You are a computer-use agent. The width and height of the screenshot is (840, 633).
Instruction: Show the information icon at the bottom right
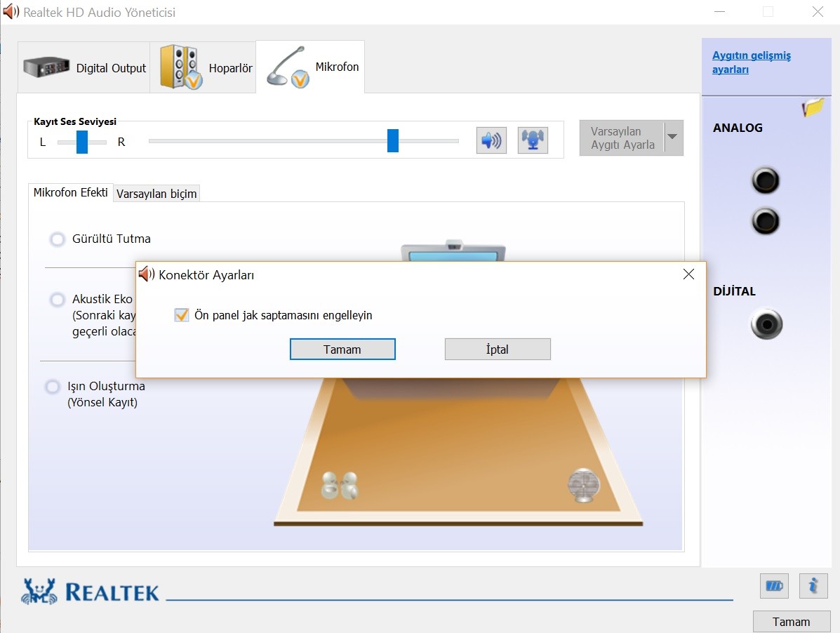tap(813, 586)
